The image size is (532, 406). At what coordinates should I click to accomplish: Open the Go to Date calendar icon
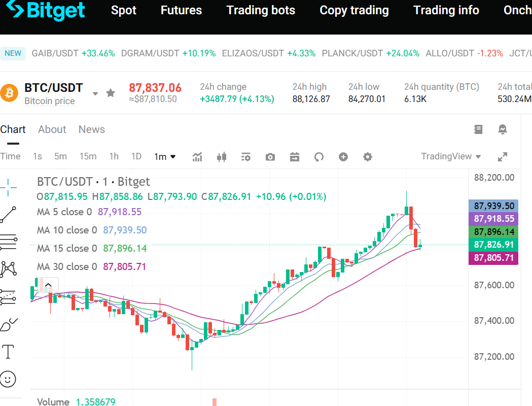295,156
